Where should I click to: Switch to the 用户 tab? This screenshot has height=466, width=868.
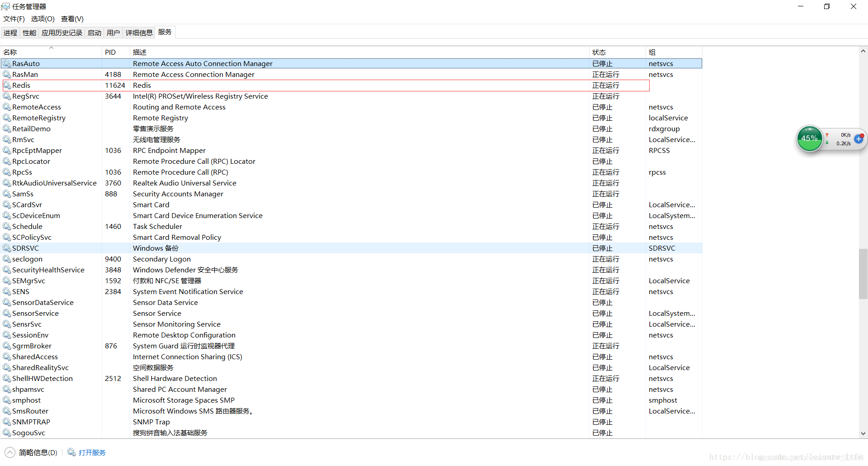113,33
